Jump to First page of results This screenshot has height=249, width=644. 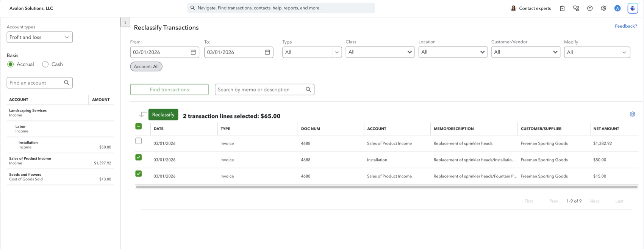pos(528,201)
